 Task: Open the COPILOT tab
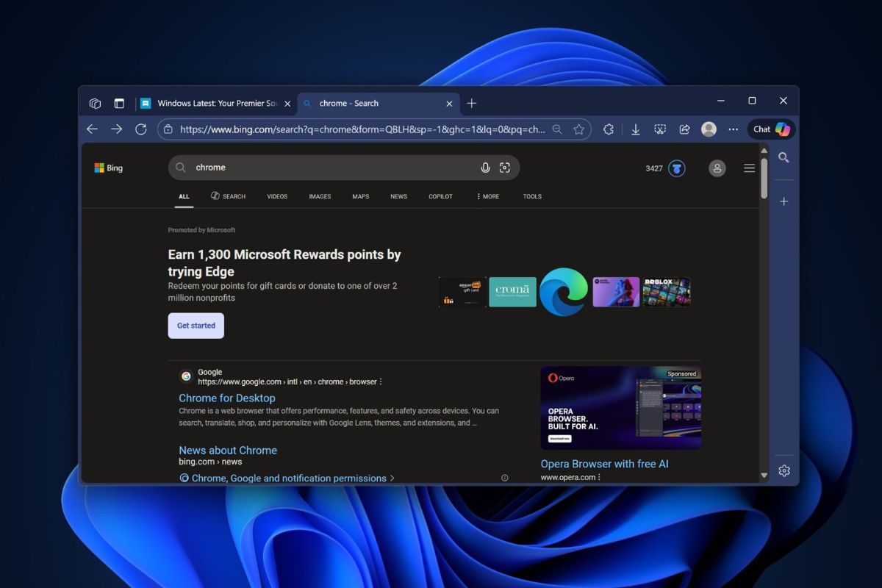pos(440,196)
